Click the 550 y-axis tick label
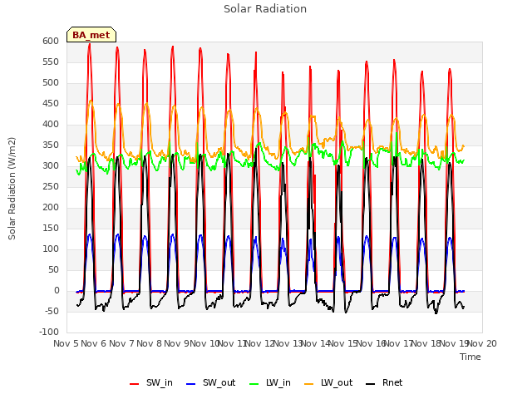The width and height of the screenshot is (532, 399). coord(51,62)
